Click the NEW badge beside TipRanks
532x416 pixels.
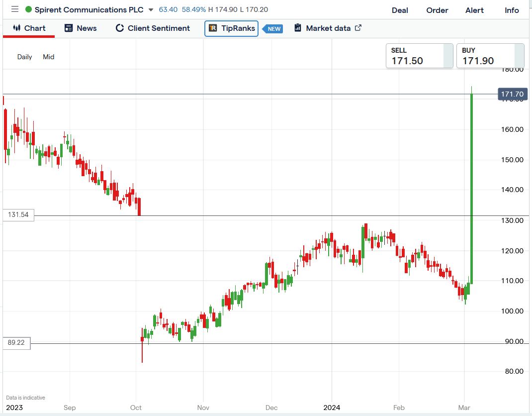click(x=273, y=29)
